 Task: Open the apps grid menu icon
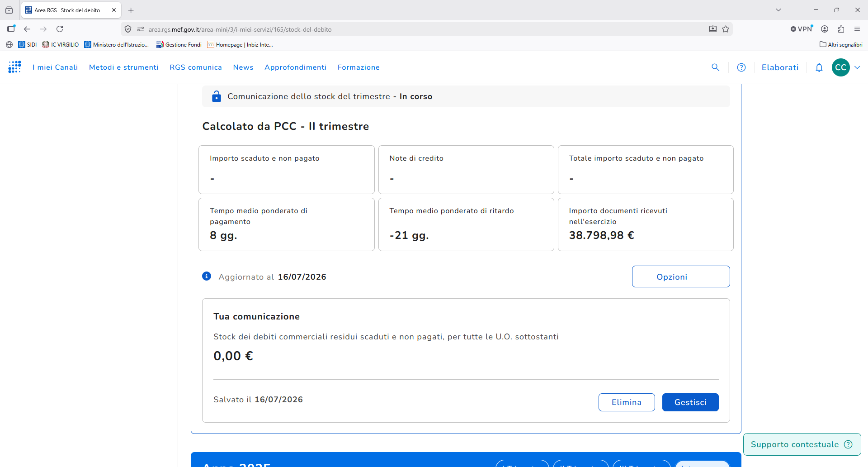[x=14, y=67]
